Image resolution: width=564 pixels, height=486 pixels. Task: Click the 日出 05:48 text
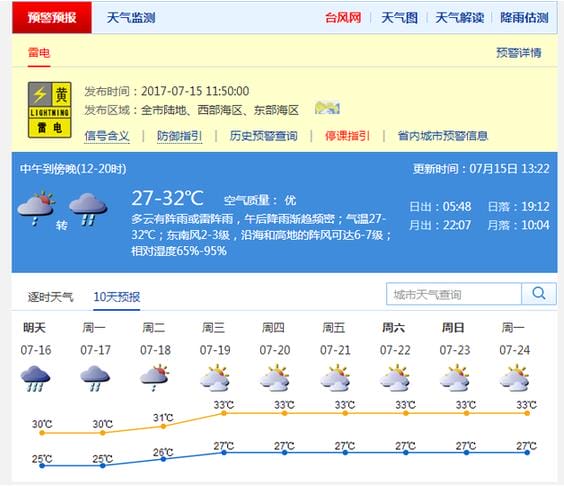[440, 206]
